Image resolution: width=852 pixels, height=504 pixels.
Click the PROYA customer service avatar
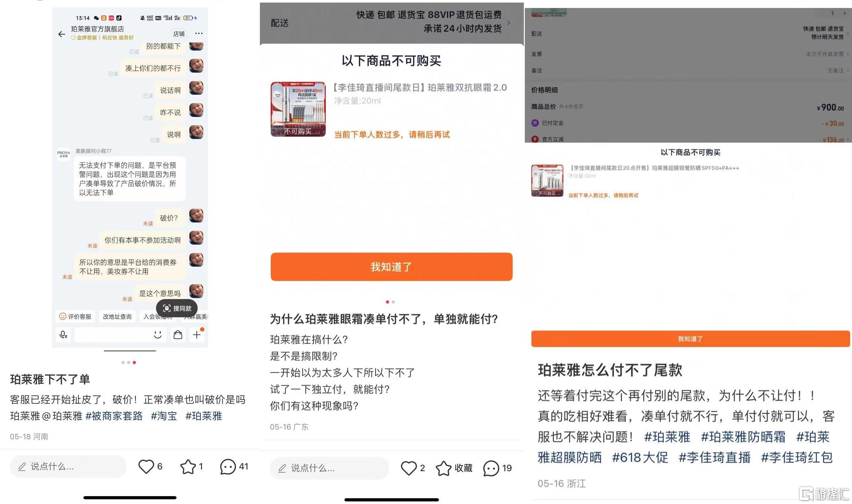point(64,154)
